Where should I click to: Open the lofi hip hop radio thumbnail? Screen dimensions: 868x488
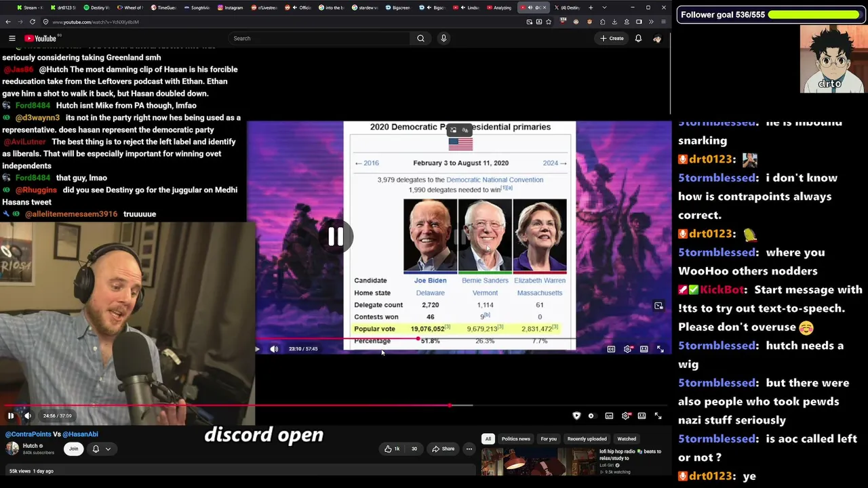538,462
